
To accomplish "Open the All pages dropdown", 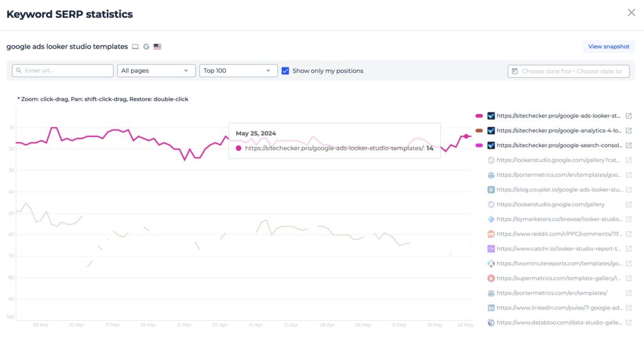I will pyautogui.click(x=155, y=70).
